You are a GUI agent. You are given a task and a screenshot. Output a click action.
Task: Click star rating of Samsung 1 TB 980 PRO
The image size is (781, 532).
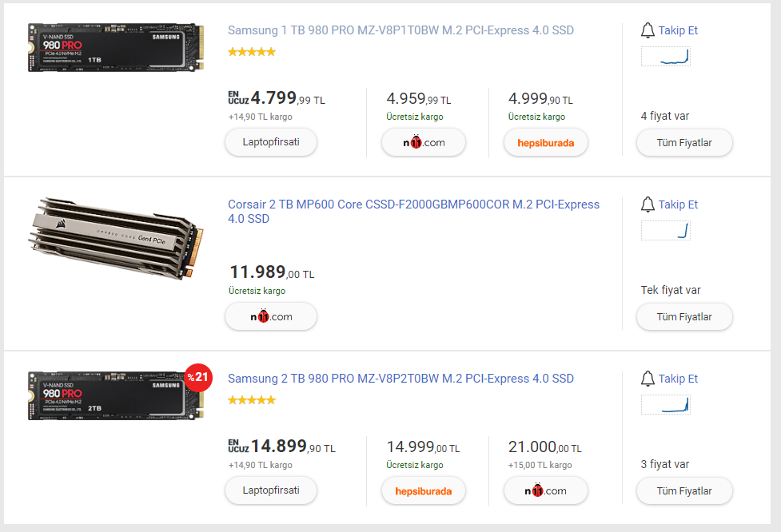252,52
